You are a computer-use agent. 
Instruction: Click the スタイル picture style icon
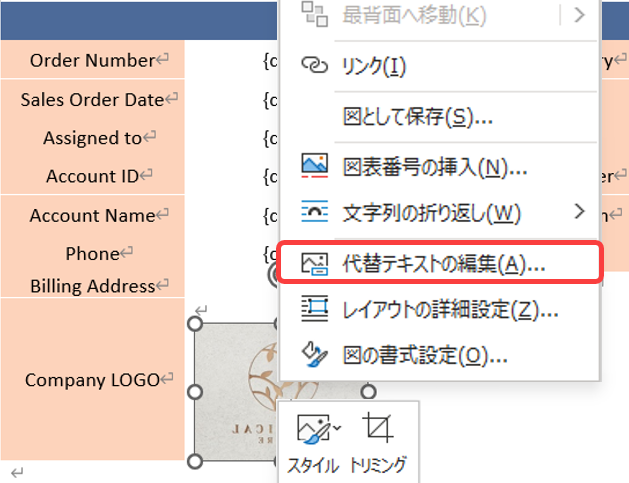pyautogui.click(x=309, y=429)
